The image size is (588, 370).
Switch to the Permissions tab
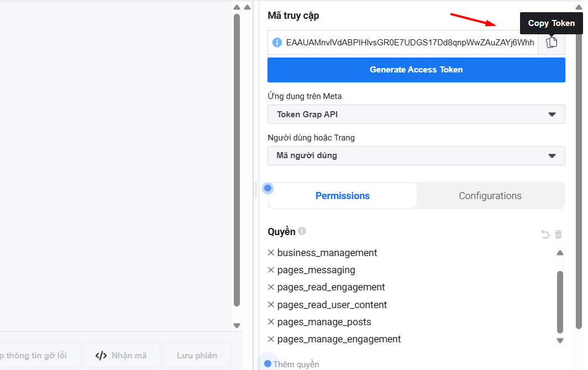pyautogui.click(x=343, y=195)
